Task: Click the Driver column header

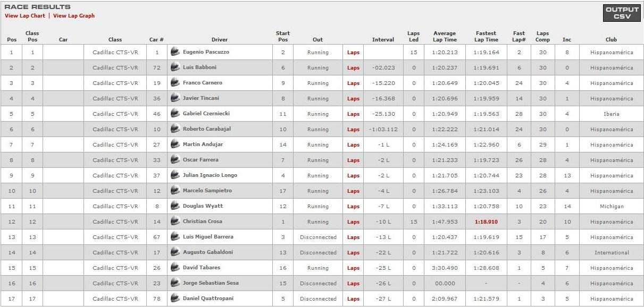Action: point(220,40)
